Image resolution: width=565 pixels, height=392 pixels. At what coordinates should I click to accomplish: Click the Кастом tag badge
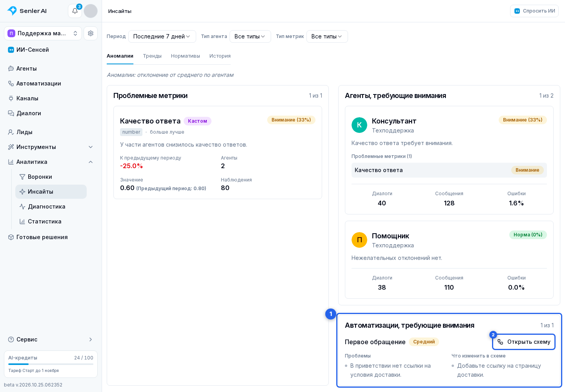(197, 121)
